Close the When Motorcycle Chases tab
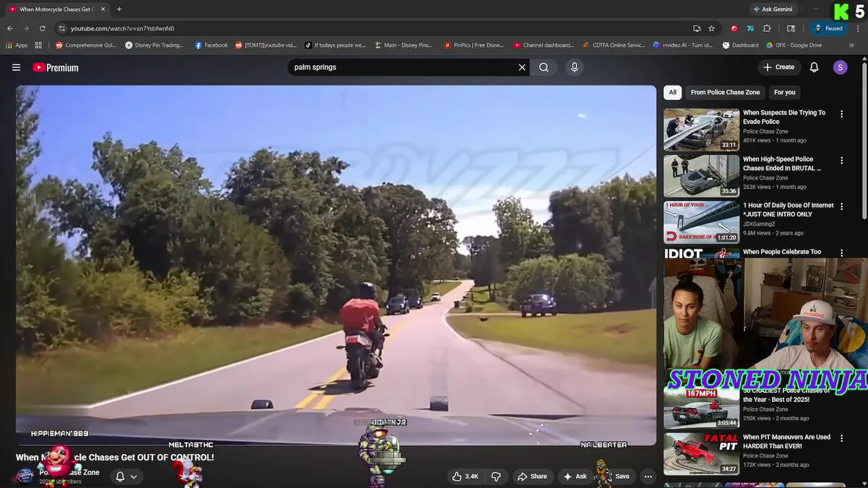The height and width of the screenshot is (488, 868). point(103,9)
